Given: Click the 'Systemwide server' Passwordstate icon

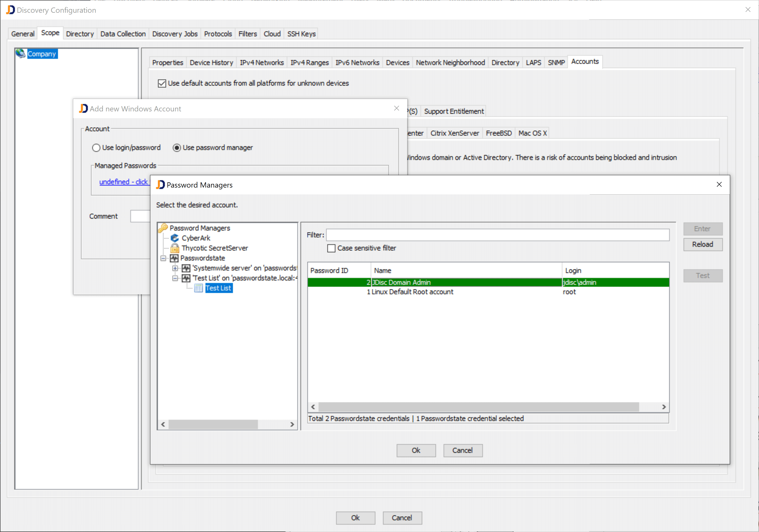Looking at the screenshot, I should (x=186, y=268).
